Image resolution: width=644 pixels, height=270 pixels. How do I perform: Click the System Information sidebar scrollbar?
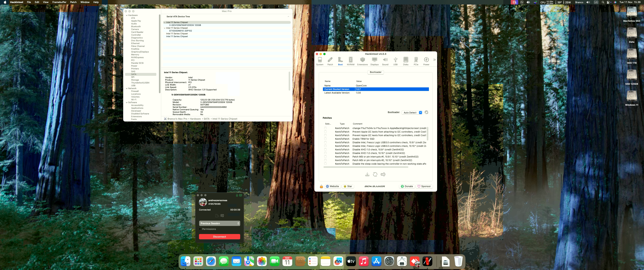pyautogui.click(x=160, y=54)
